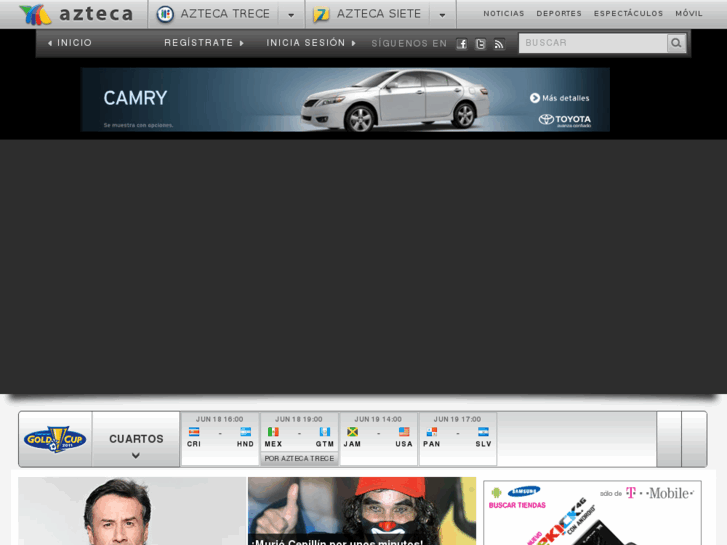Click the Gold Cup logo
The height and width of the screenshot is (545, 727).
[55, 439]
